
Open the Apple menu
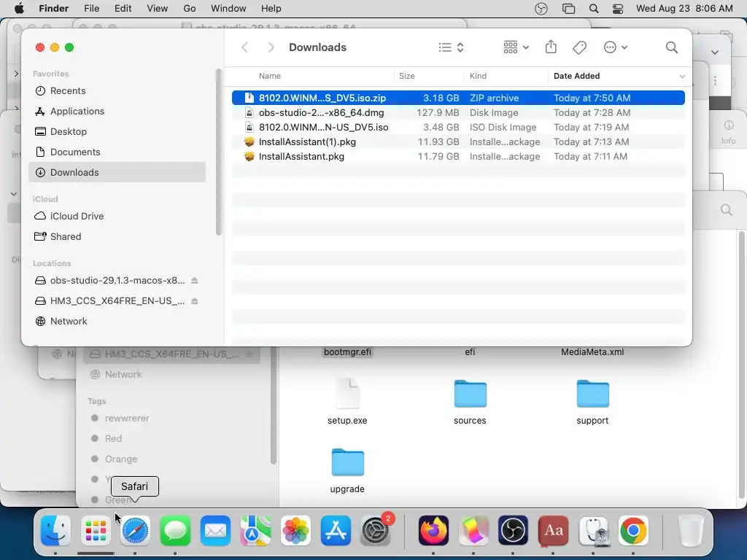pos(19,9)
